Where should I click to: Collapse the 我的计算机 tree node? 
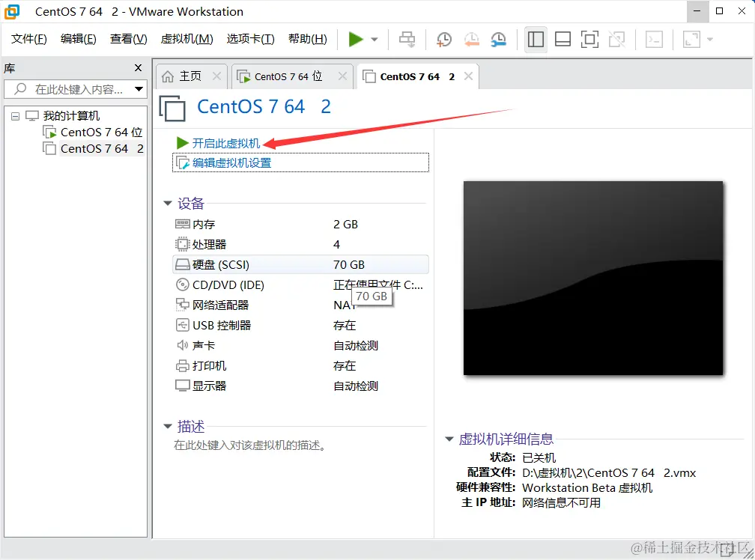tap(14, 115)
